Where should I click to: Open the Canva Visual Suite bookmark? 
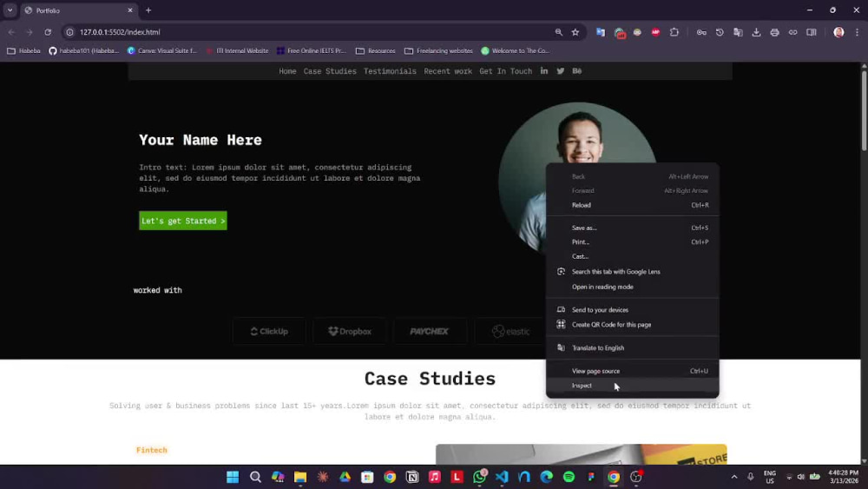point(161,50)
